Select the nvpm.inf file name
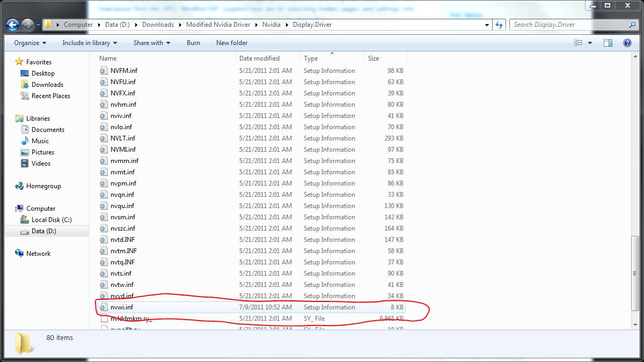The height and width of the screenshot is (362, 644). click(123, 183)
